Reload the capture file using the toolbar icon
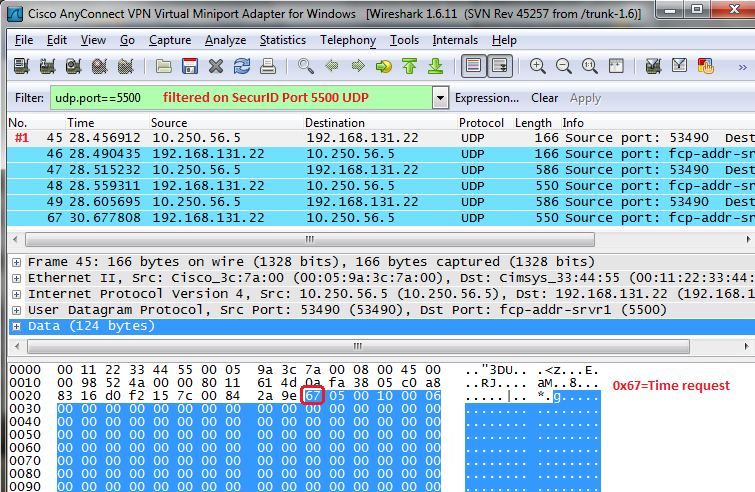 [242, 66]
